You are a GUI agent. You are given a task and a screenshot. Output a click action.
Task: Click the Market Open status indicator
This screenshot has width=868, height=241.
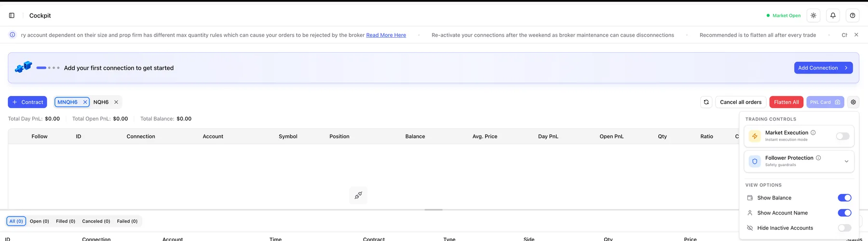pyautogui.click(x=784, y=15)
